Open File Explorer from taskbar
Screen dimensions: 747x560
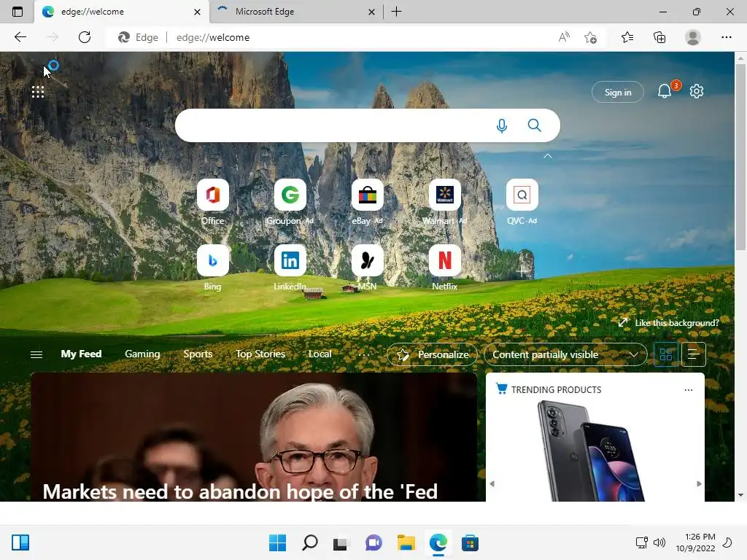(406, 542)
